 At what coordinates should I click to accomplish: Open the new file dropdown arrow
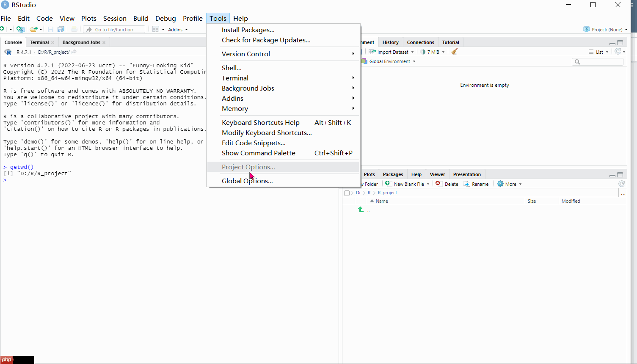tap(11, 30)
